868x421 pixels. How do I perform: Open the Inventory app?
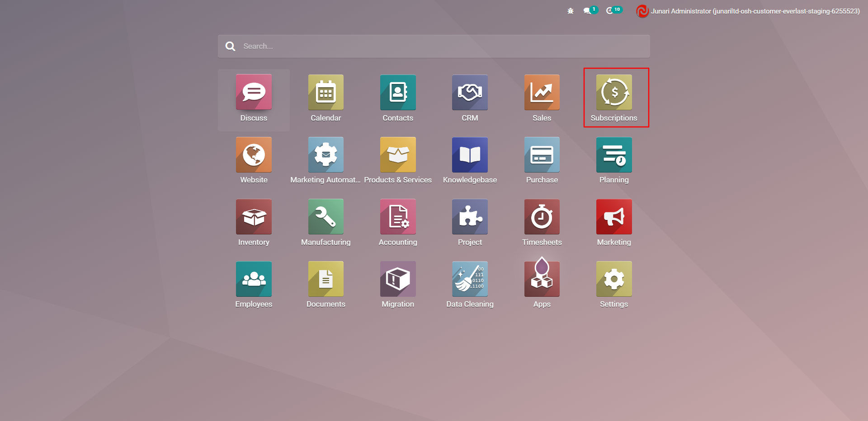254,217
